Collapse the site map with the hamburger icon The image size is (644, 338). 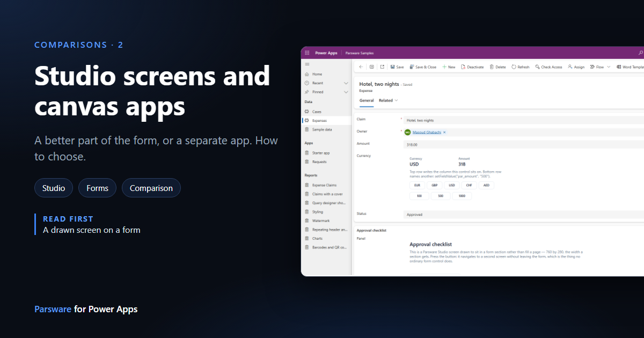coord(307,64)
